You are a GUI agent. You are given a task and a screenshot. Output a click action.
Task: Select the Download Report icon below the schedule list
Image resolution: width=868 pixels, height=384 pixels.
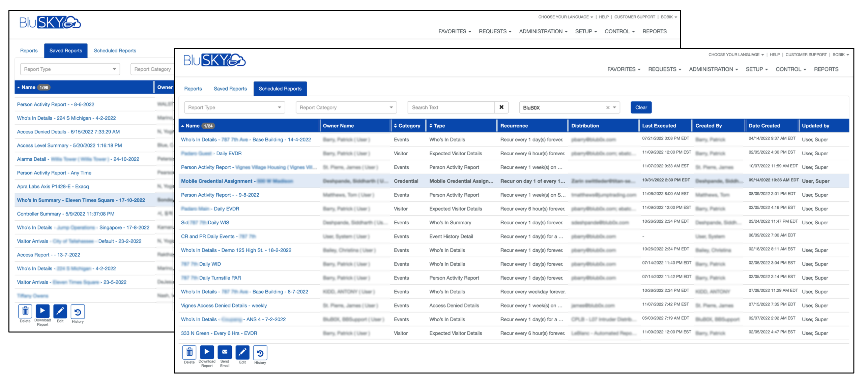click(207, 353)
